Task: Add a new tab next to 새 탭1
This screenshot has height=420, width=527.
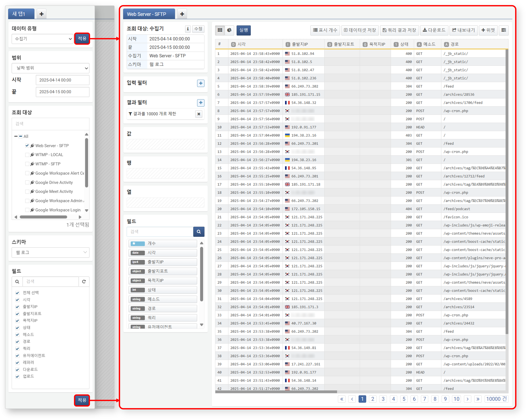Action: 42,14
